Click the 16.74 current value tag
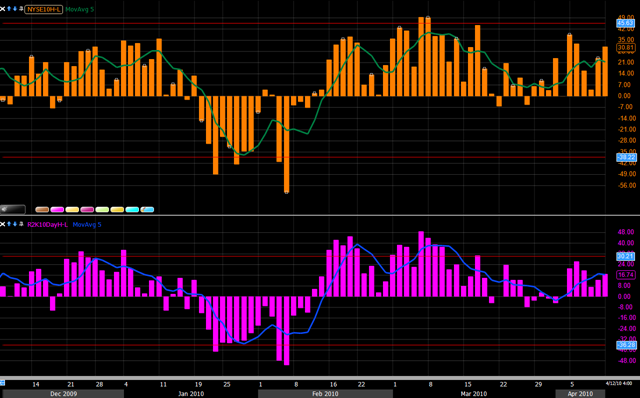The image size is (640, 398). 626,275
